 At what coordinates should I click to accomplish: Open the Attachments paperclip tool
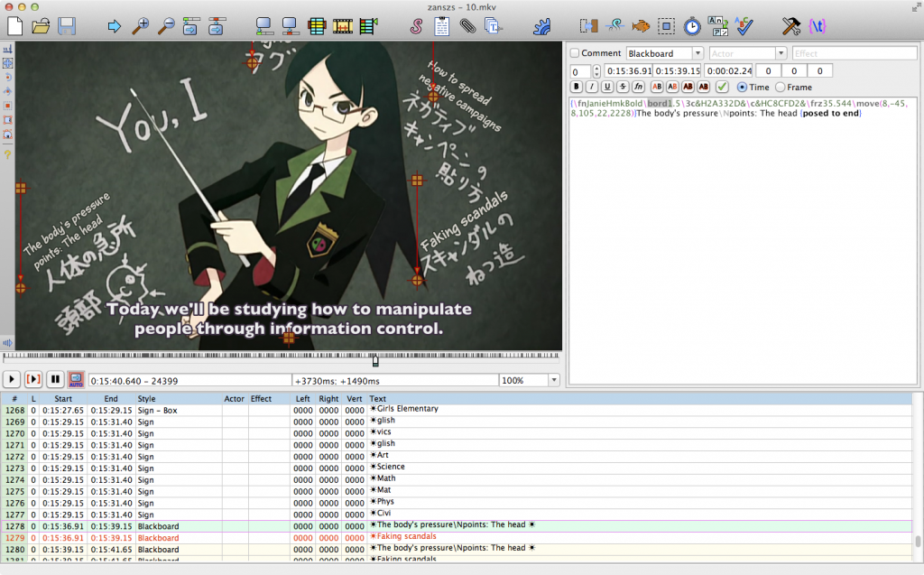coord(468,26)
